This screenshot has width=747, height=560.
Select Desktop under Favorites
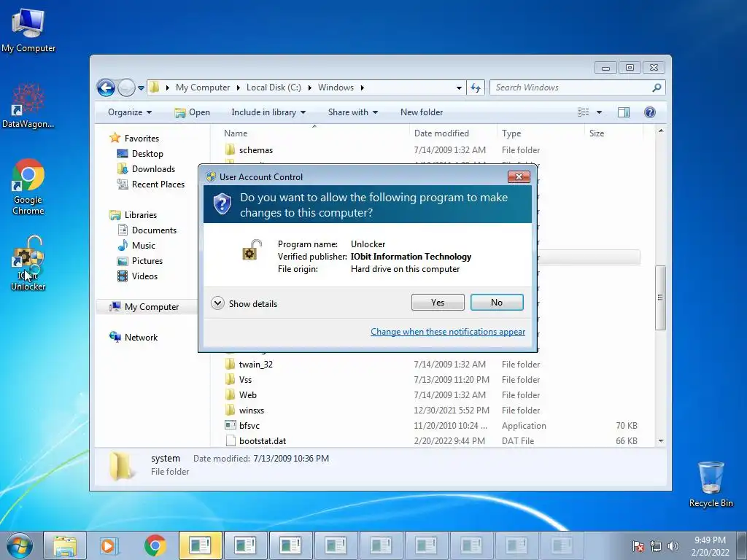(x=147, y=154)
